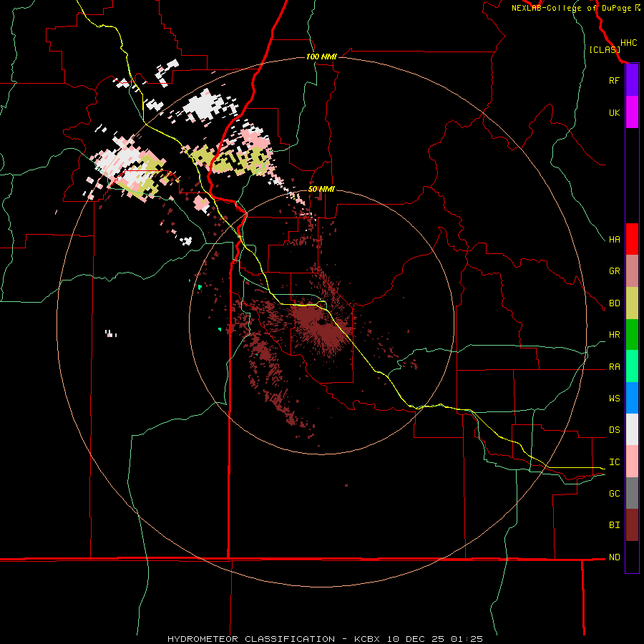Click the IC legend label
This screenshot has width=644, height=644.
614,462
